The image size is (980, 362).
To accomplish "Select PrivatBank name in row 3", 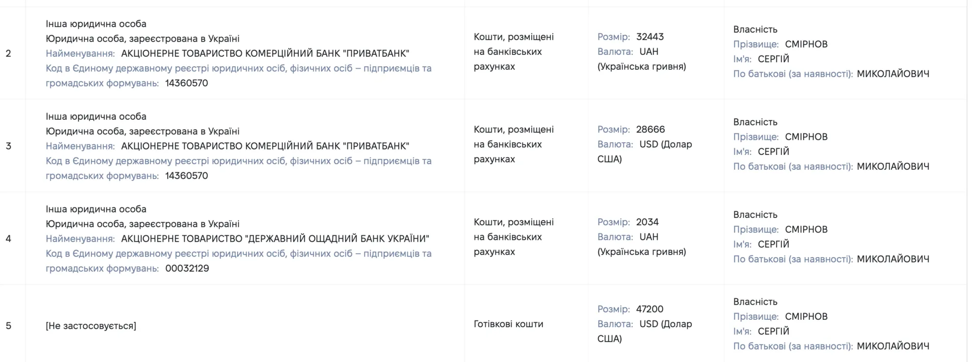I will pyautogui.click(x=265, y=146).
